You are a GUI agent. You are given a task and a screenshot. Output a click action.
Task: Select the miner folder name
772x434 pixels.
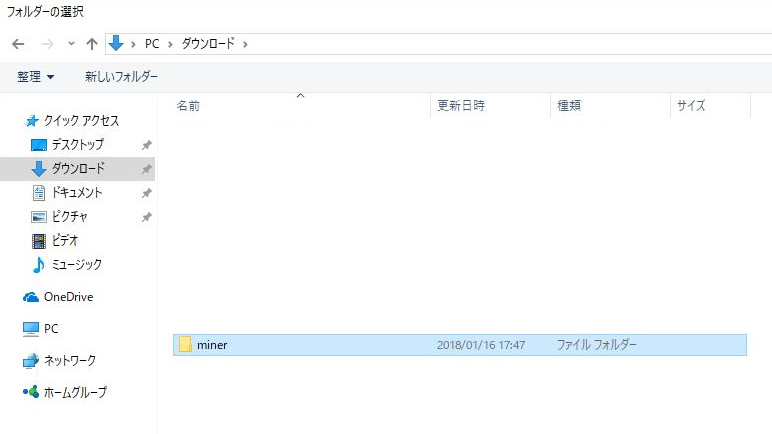click(x=212, y=345)
